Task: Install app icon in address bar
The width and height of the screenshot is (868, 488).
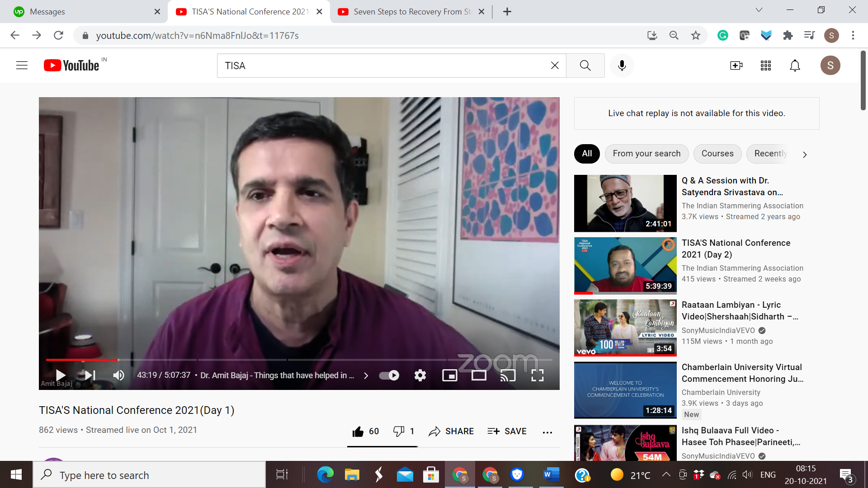Action: coord(652,35)
